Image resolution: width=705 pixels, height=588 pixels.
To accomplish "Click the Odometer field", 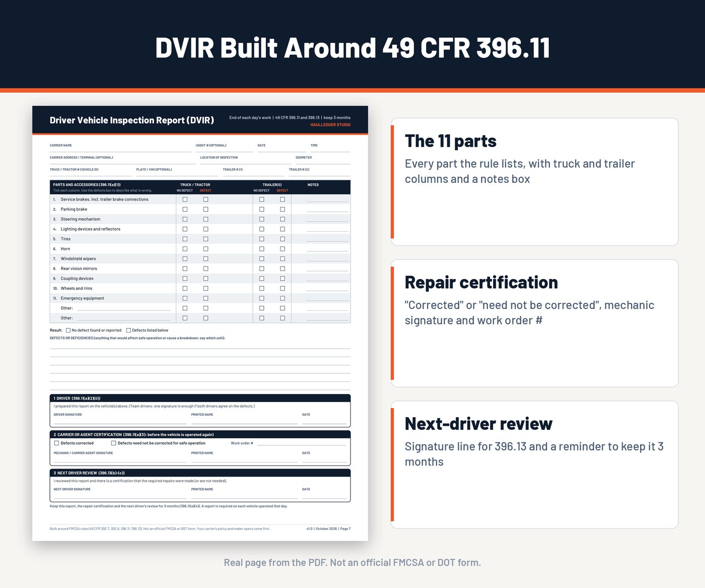I will pos(323,160).
